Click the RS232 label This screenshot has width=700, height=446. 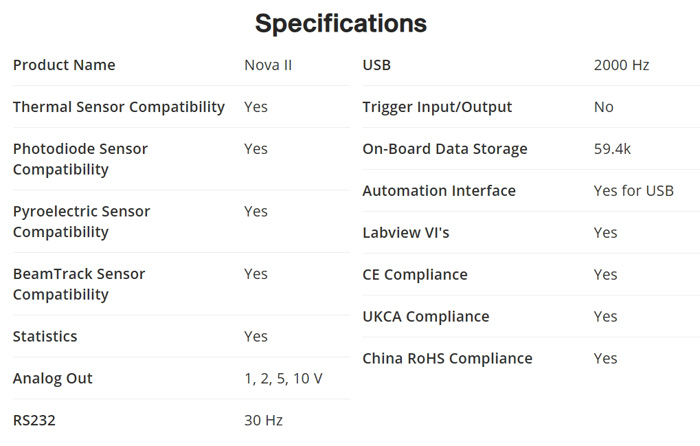pyautogui.click(x=34, y=420)
